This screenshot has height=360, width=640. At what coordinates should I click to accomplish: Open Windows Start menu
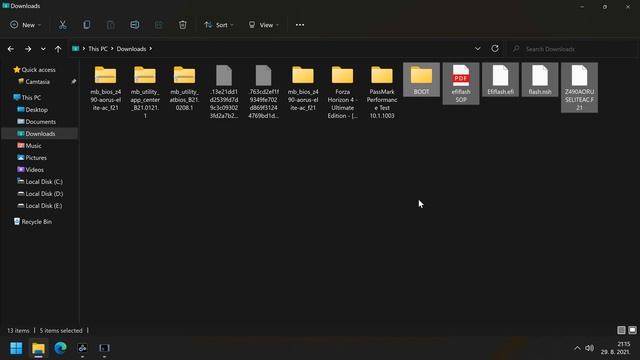(16, 348)
